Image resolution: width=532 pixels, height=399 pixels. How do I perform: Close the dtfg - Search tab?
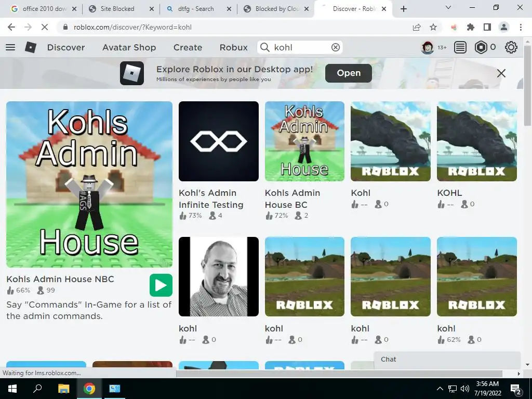229,9
